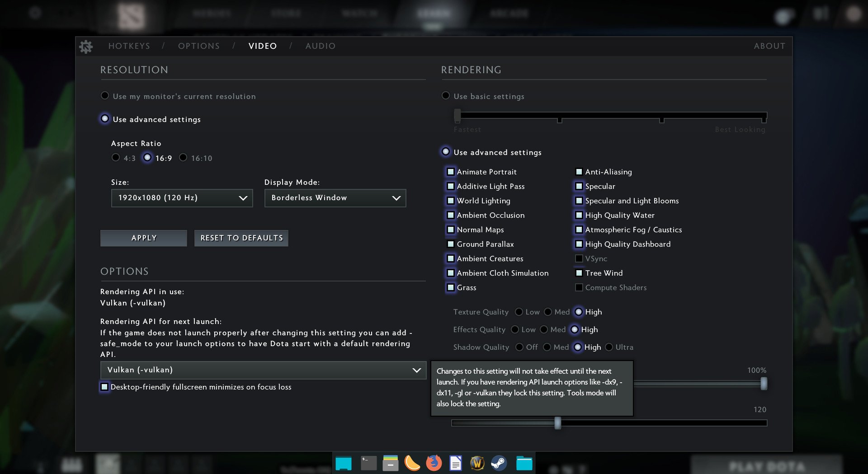The width and height of the screenshot is (868, 474).
Task: Toggle Specular and Light Blooms
Action: click(579, 201)
